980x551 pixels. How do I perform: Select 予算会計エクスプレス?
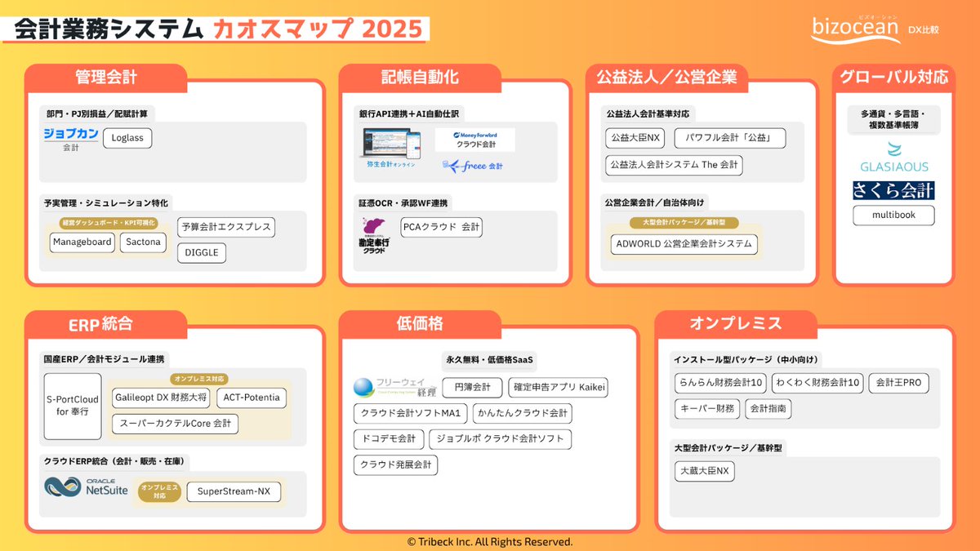[x=225, y=226]
